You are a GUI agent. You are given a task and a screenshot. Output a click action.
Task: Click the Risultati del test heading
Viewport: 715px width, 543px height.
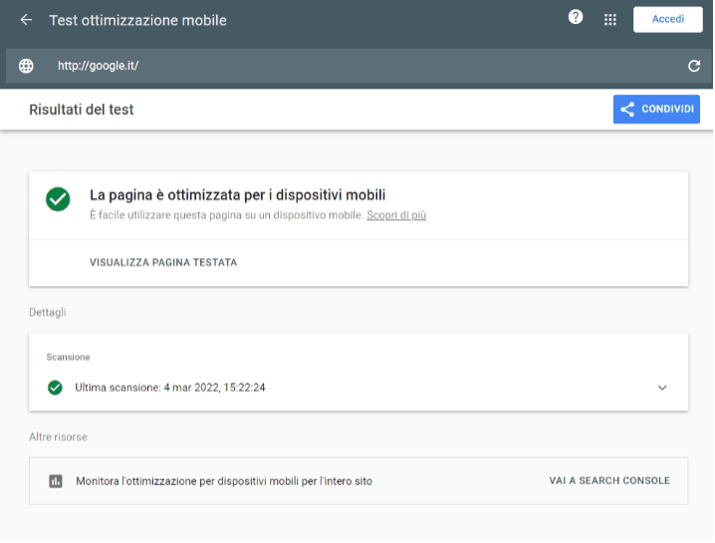pyautogui.click(x=81, y=110)
